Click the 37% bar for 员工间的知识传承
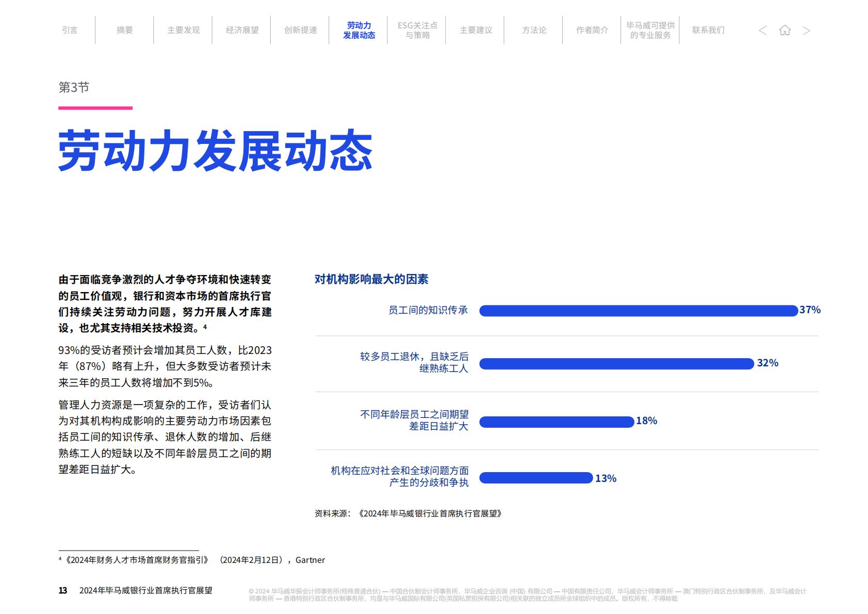868x614 pixels. coord(638,311)
